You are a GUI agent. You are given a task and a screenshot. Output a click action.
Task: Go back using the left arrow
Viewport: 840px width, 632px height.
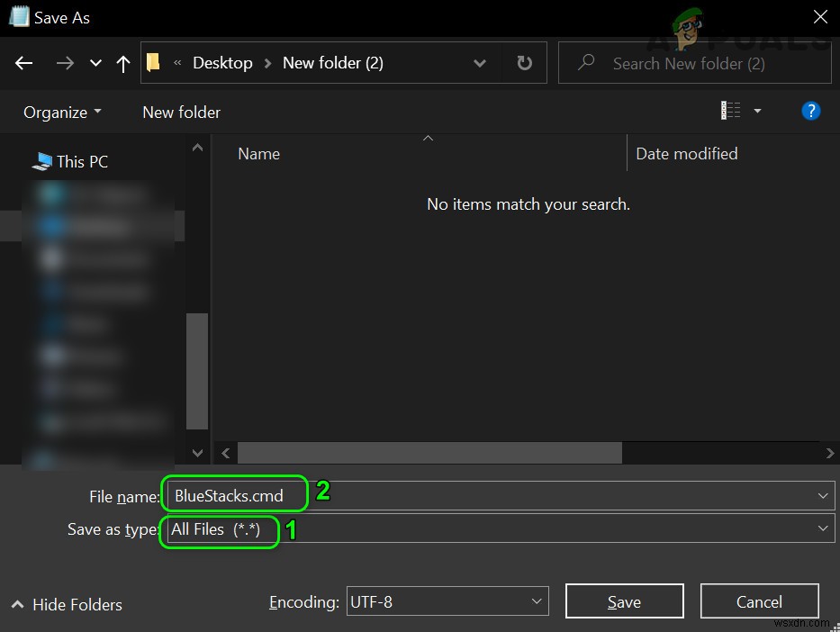[x=23, y=63]
